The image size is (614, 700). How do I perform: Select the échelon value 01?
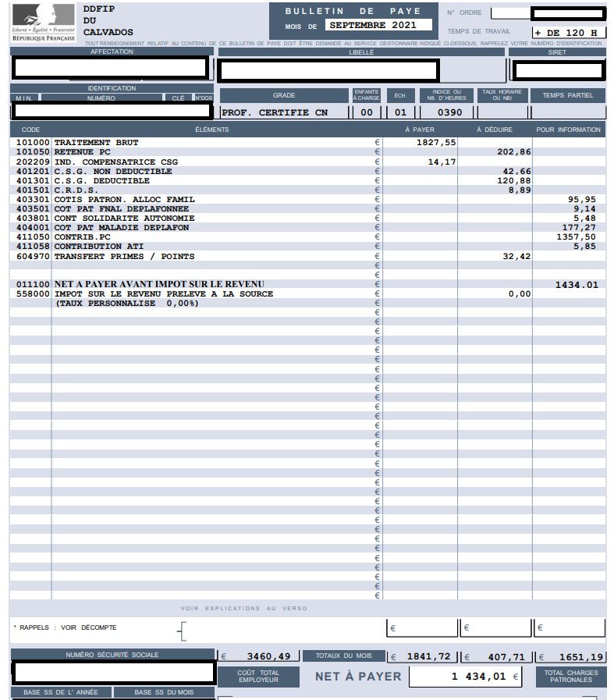coord(400,112)
